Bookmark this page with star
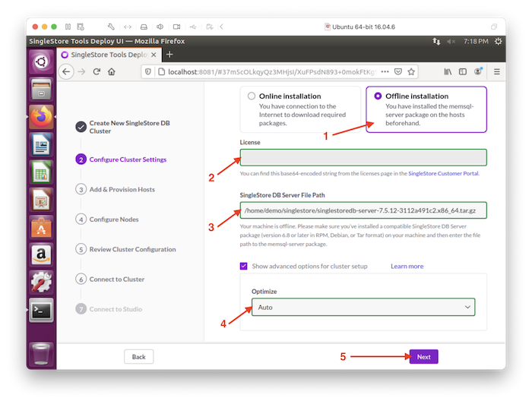 click(x=411, y=72)
